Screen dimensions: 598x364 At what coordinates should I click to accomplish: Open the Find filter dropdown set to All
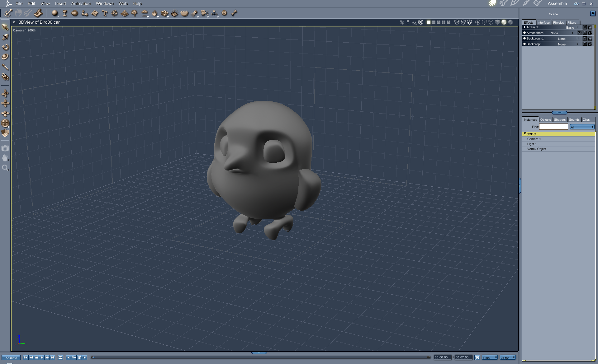tap(582, 127)
